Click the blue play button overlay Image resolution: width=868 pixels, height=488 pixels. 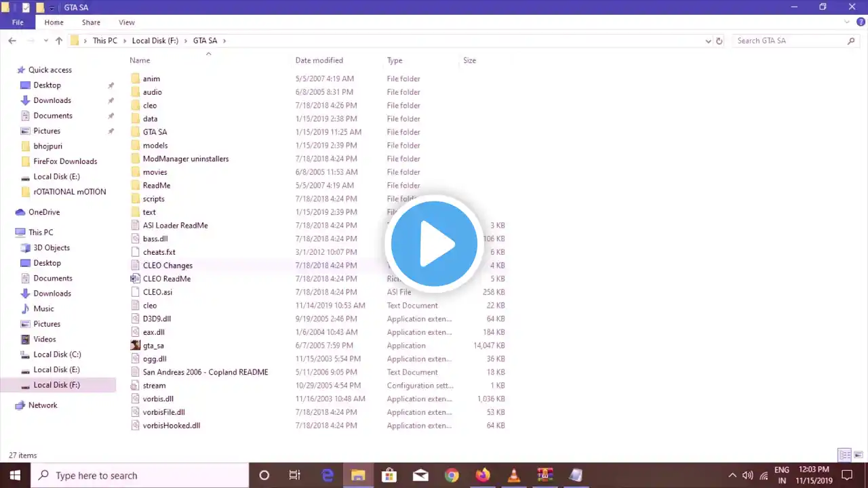pos(434,243)
